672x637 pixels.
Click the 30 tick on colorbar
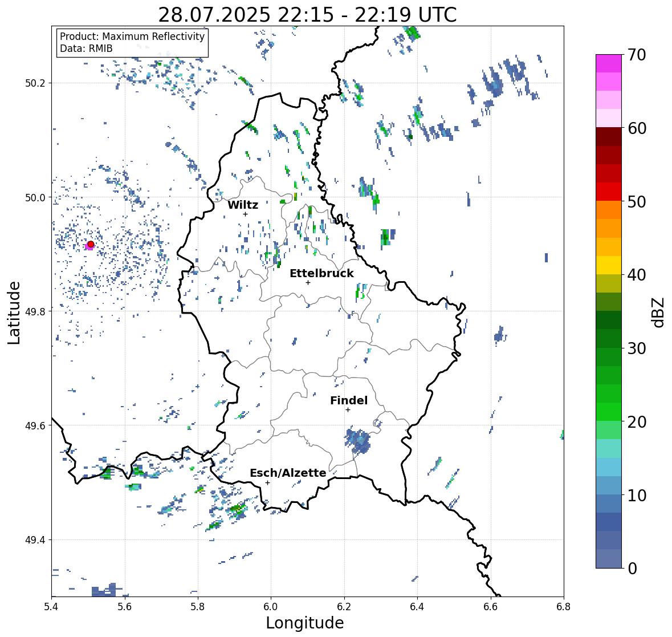click(636, 348)
